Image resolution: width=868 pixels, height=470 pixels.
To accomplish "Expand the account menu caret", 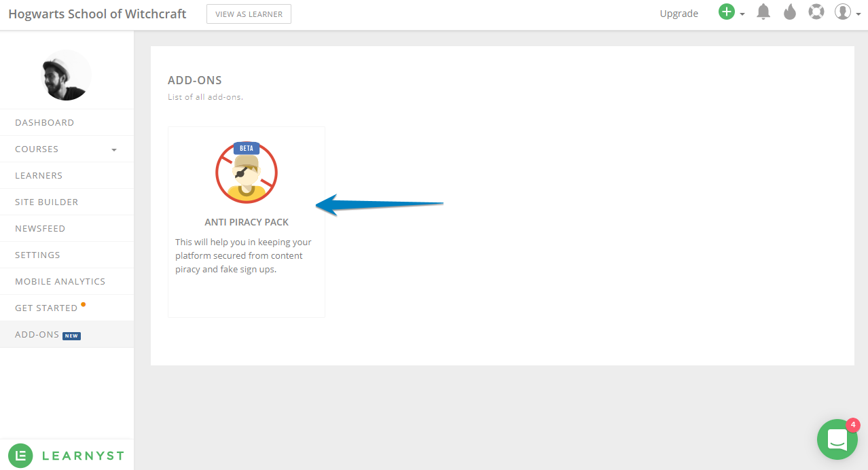I will click(x=858, y=14).
